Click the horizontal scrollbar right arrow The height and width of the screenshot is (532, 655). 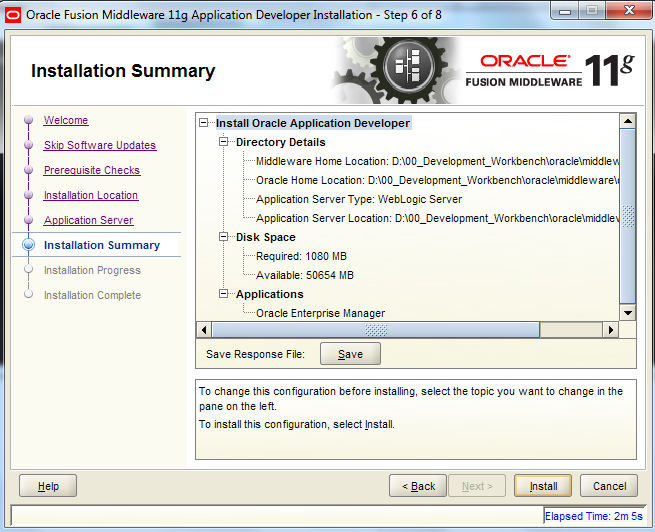tap(612, 329)
